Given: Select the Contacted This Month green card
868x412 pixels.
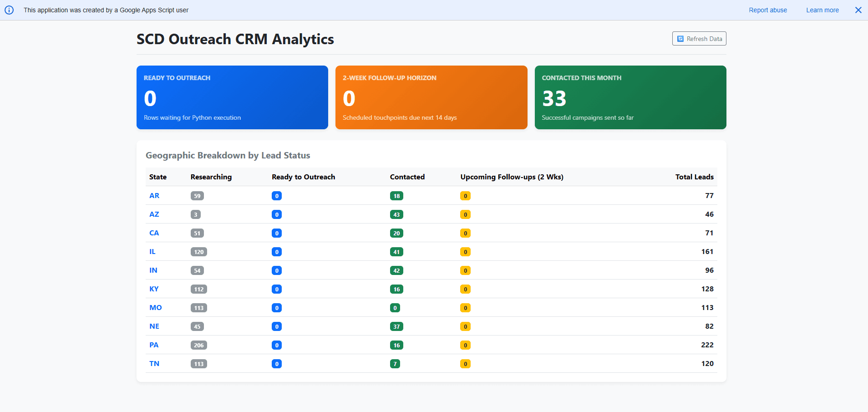Looking at the screenshot, I should (630, 97).
